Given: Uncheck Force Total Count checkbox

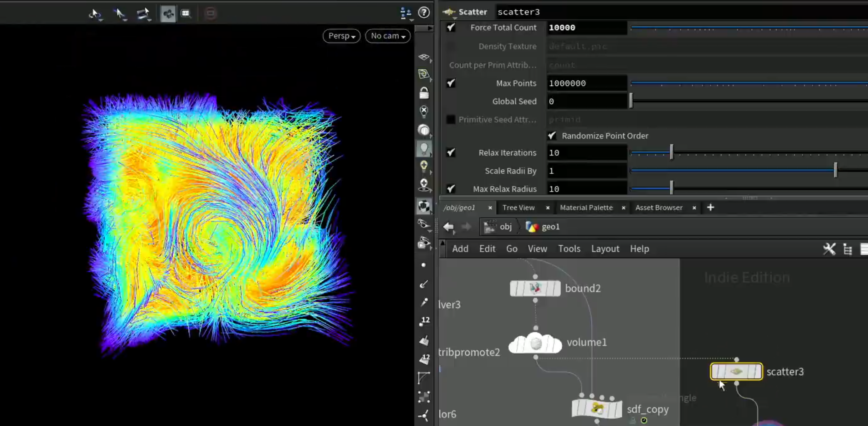Looking at the screenshot, I should point(451,27).
